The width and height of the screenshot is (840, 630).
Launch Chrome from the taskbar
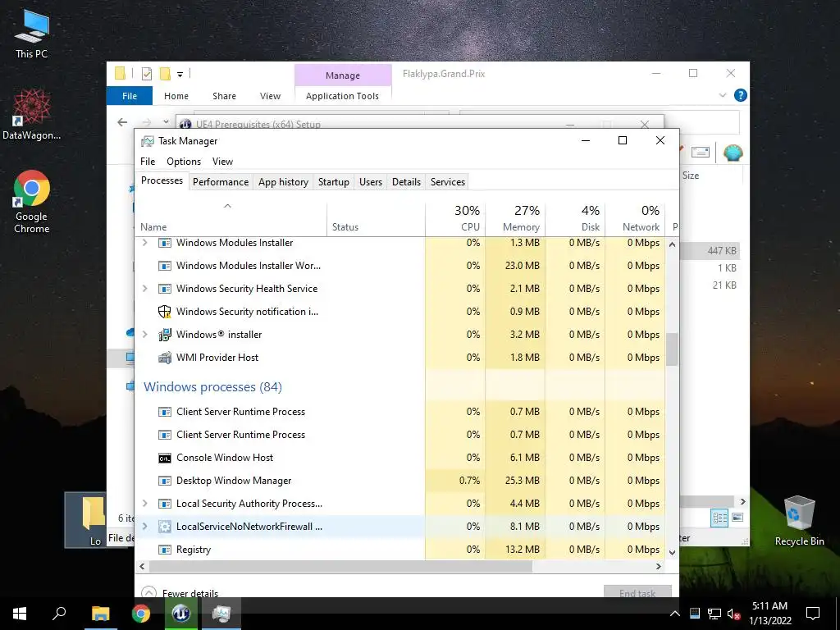141,614
